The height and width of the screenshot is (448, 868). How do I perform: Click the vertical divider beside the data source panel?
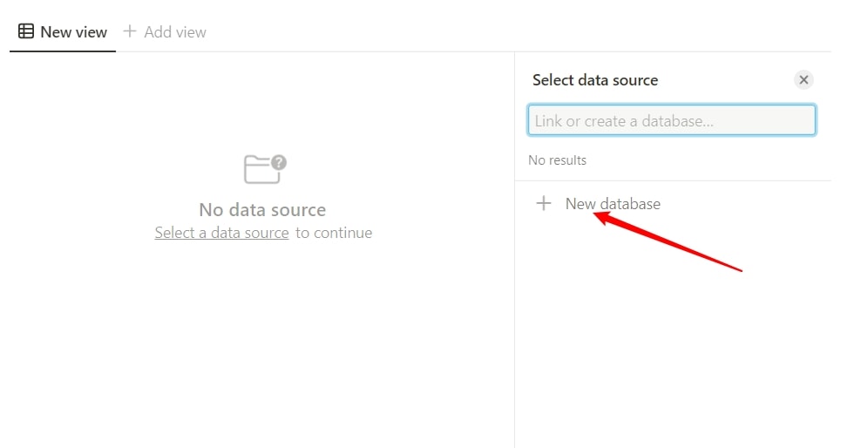click(x=515, y=250)
